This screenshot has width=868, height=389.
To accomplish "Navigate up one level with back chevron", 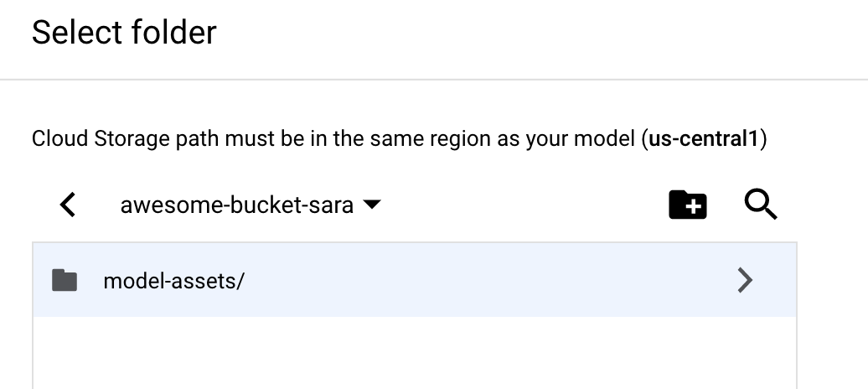I will point(69,205).
